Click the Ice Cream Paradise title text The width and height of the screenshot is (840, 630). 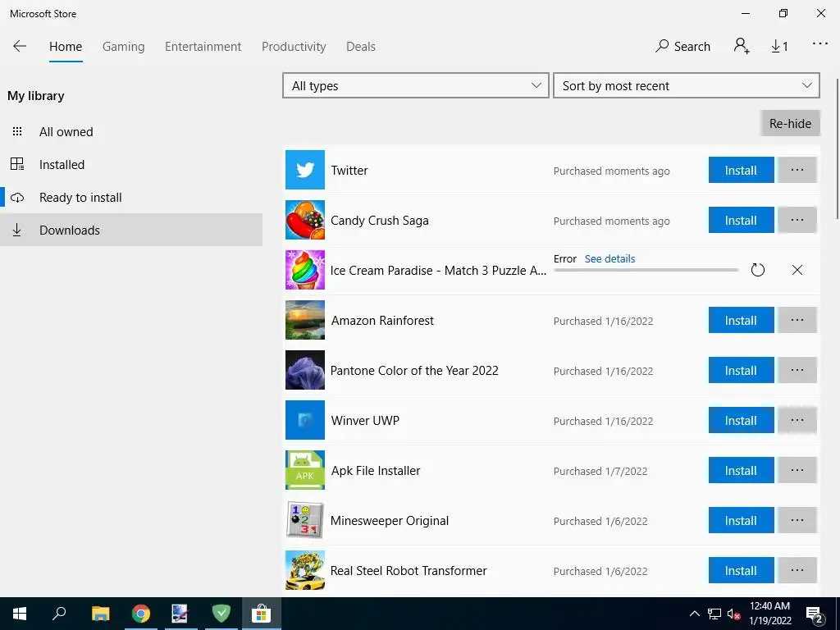tap(438, 271)
